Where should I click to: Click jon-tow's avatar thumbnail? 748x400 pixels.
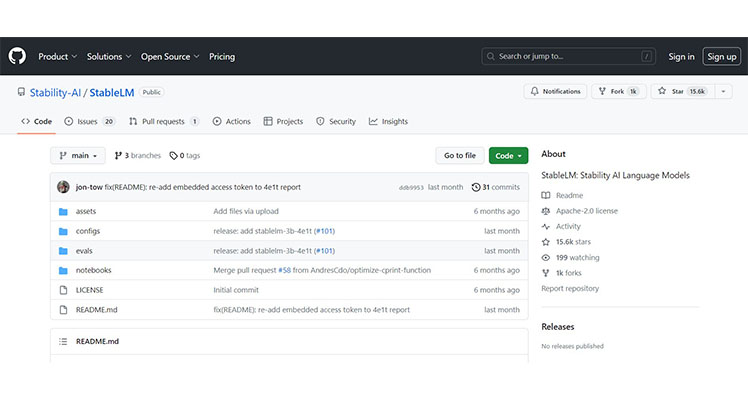coord(63,187)
